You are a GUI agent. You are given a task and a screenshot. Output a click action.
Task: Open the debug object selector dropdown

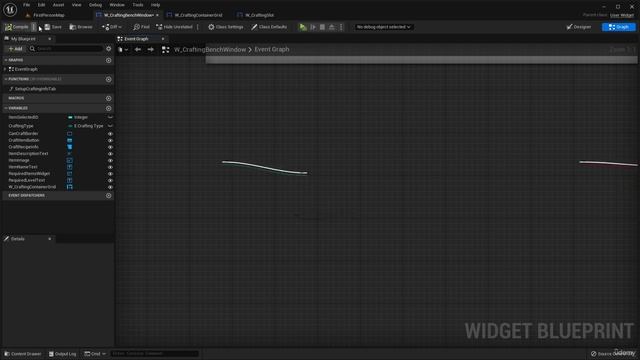[383, 27]
